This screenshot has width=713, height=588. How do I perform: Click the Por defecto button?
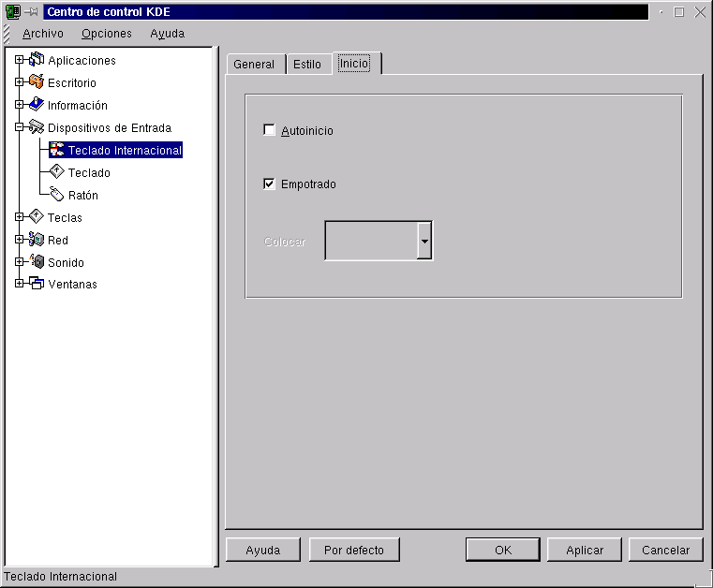tap(353, 550)
